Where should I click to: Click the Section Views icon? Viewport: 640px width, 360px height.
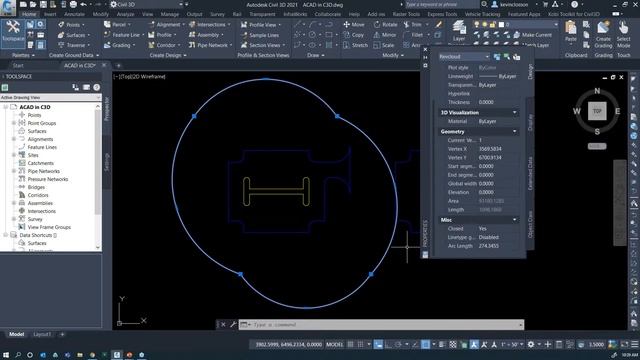tap(244, 45)
